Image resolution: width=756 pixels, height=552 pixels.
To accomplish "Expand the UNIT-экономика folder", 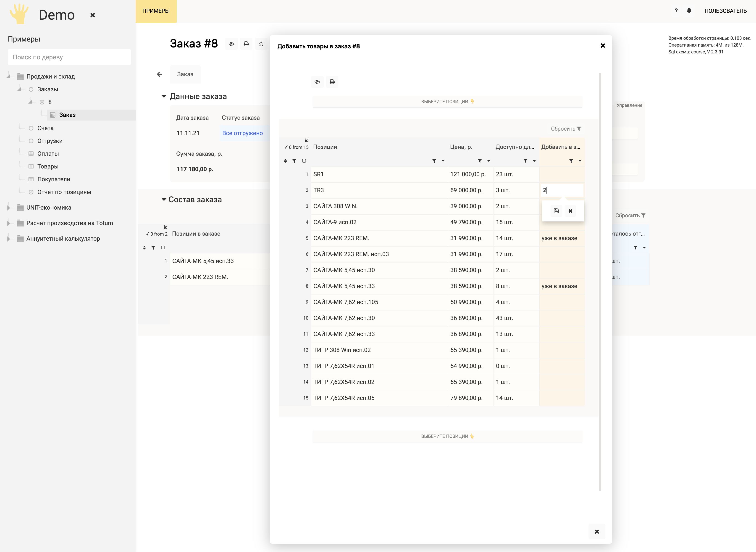I will (9, 208).
